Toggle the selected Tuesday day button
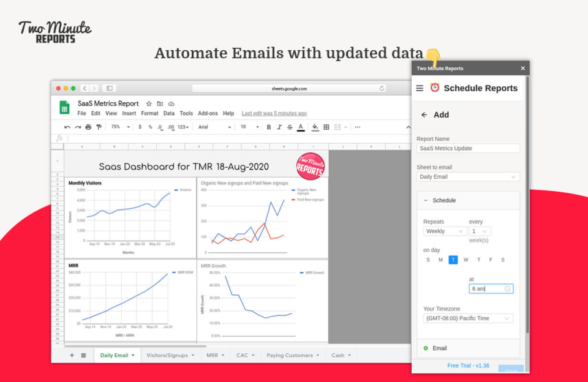Viewport: 588px width, 382px height. click(x=453, y=260)
